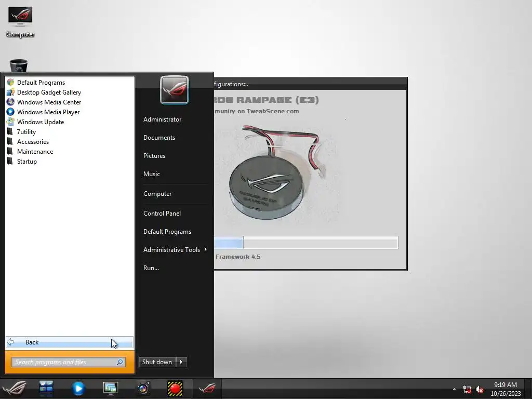
Task: Open the Computer desktop icon
Action: click(x=20, y=22)
